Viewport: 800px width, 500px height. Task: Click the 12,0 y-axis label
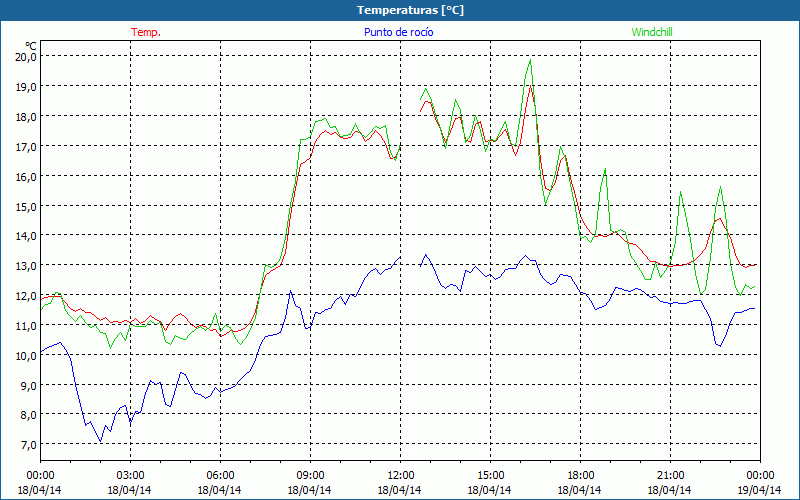(x=27, y=296)
